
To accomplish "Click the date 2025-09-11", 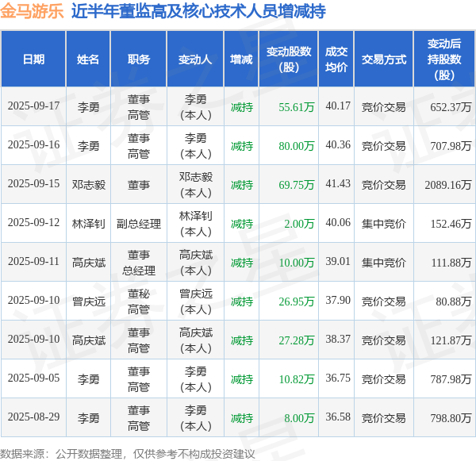I will (x=33, y=262).
